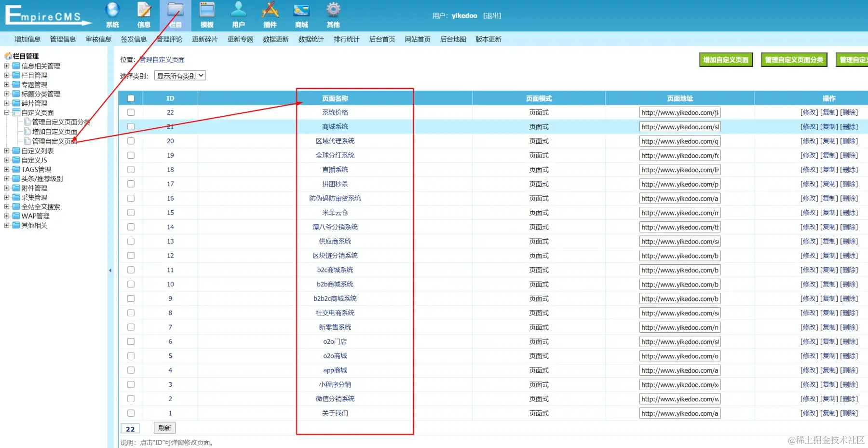The width and height of the screenshot is (868, 448).
Task: Click the EmpireCMS logo
Action: coord(47,15)
